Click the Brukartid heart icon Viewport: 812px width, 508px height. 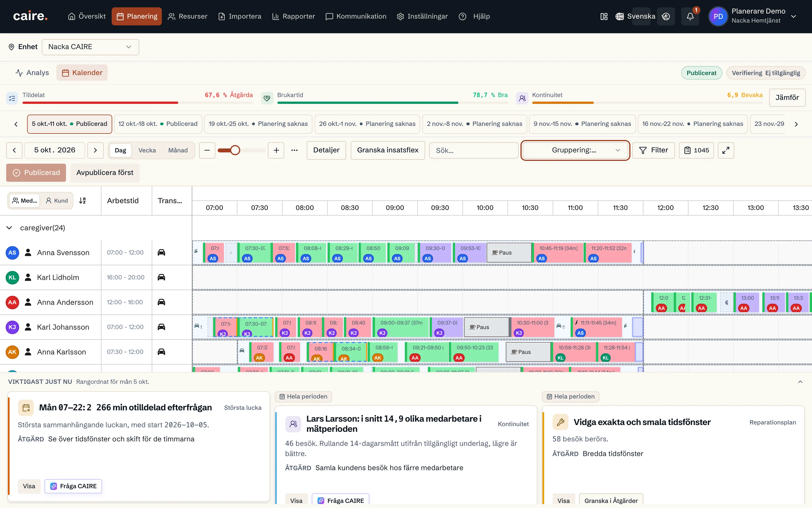tap(267, 98)
